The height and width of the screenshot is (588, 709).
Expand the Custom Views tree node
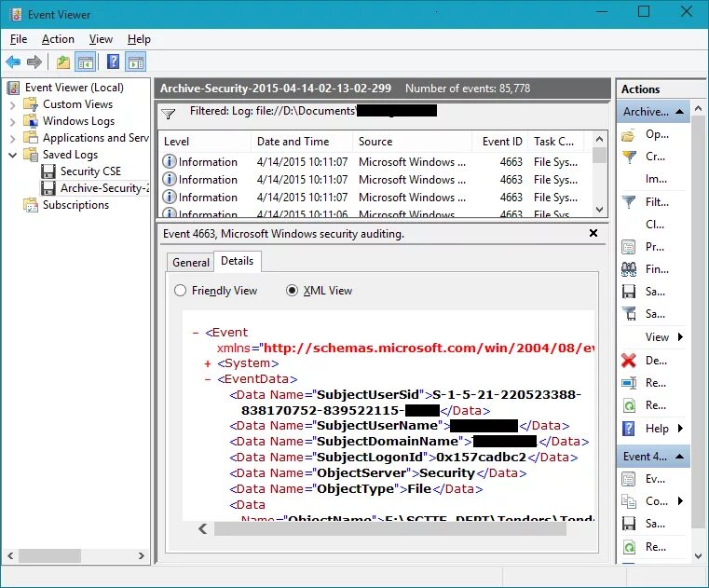(x=13, y=105)
